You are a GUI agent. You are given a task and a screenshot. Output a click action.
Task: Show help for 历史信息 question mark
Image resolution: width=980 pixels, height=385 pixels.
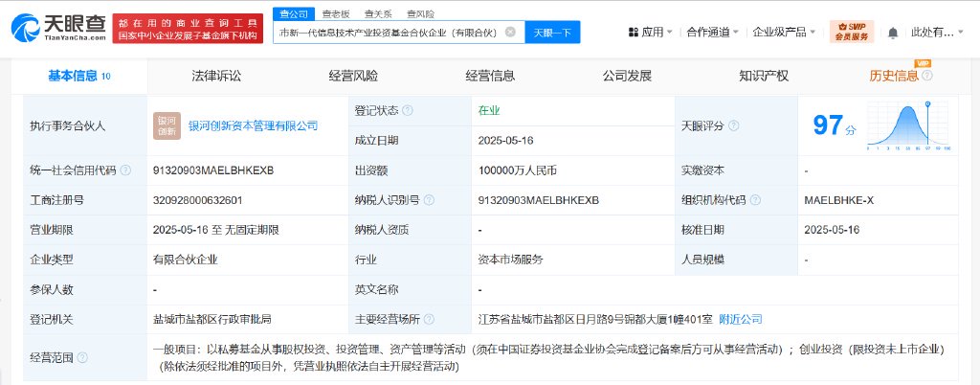[x=926, y=76]
